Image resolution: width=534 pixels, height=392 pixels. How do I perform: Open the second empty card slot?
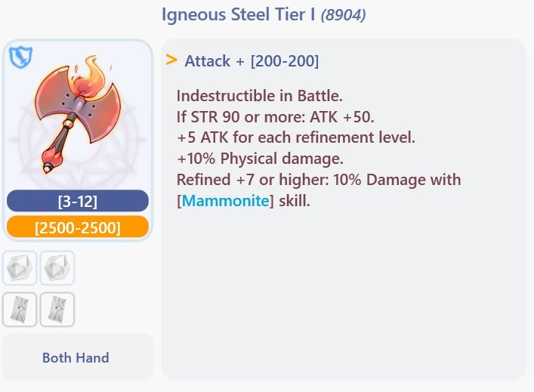[x=57, y=310]
